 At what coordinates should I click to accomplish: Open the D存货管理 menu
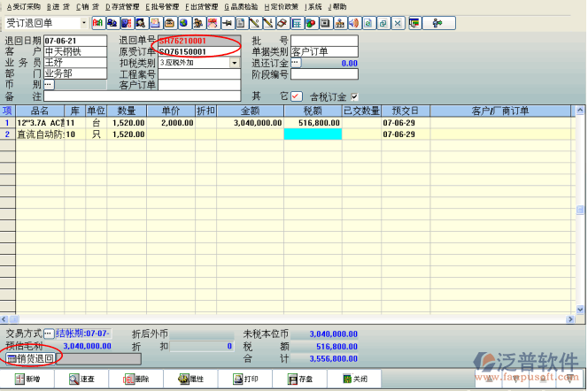coord(122,6)
